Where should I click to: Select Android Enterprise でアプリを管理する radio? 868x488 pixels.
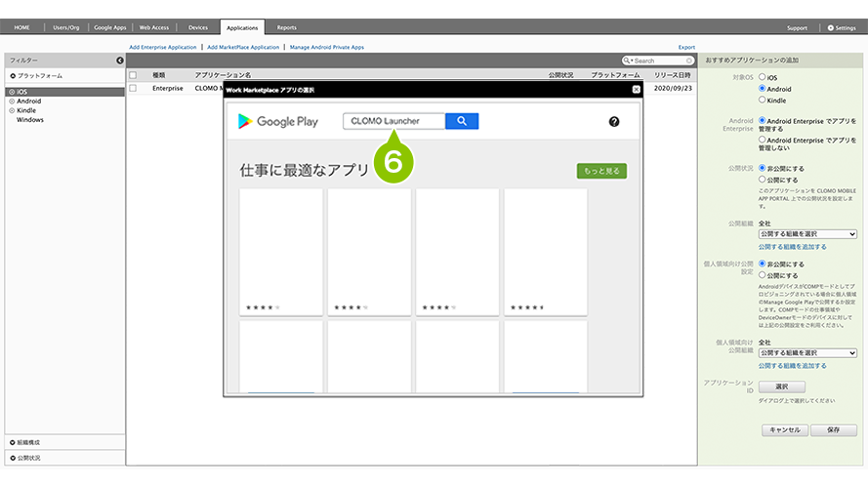point(763,120)
